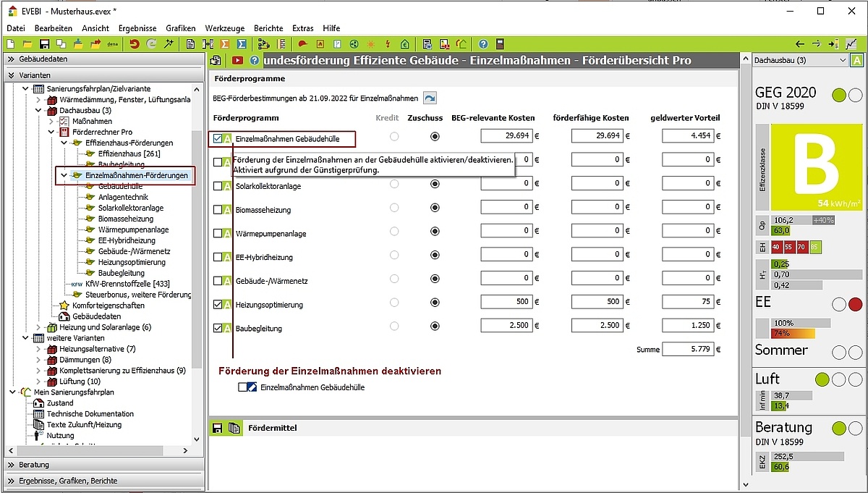Select Komforteigenschaften in the tree

pos(109,306)
